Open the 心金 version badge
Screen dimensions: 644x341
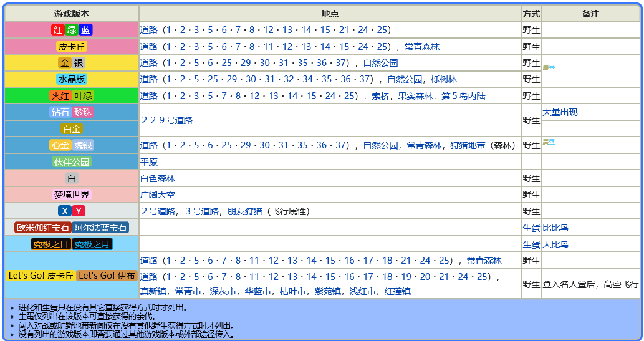(x=61, y=145)
